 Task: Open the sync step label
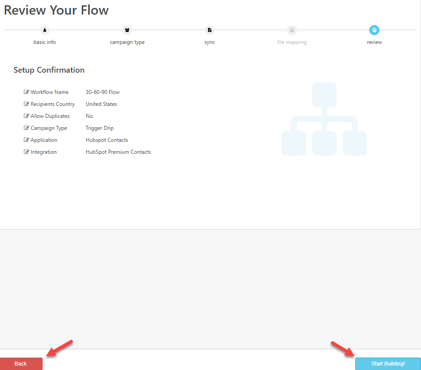click(209, 42)
